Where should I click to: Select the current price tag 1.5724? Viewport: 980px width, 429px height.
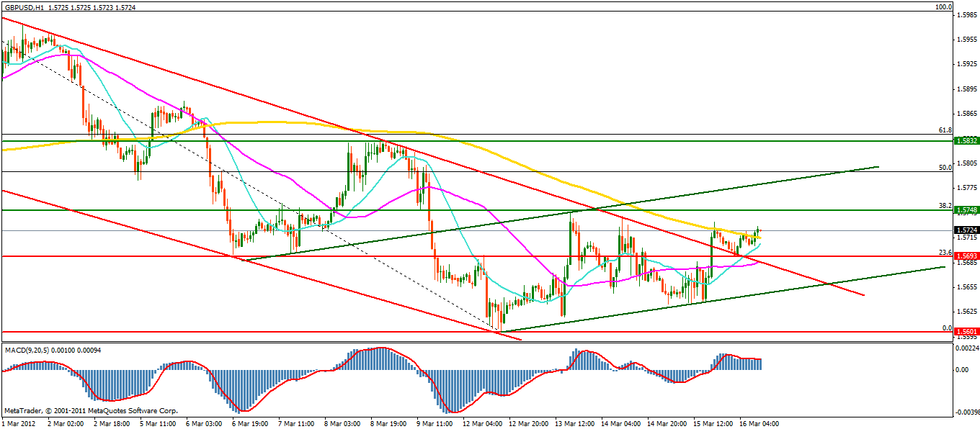[965, 230]
